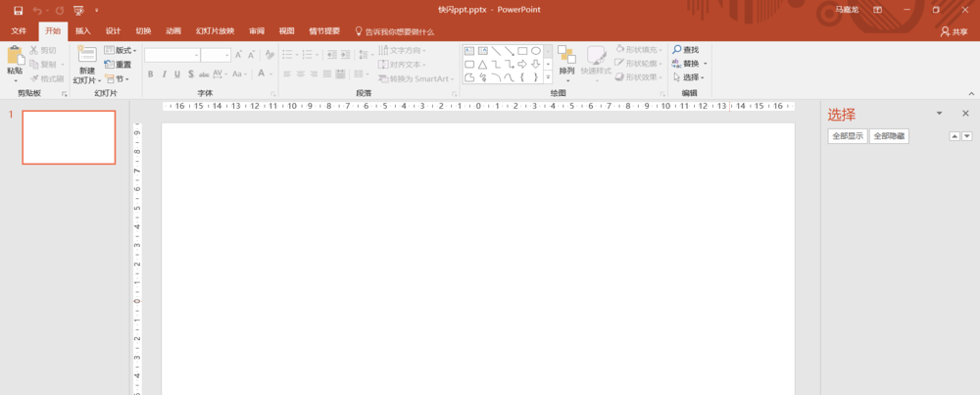
Task: Open the Design (设计) tab
Action: click(x=113, y=31)
